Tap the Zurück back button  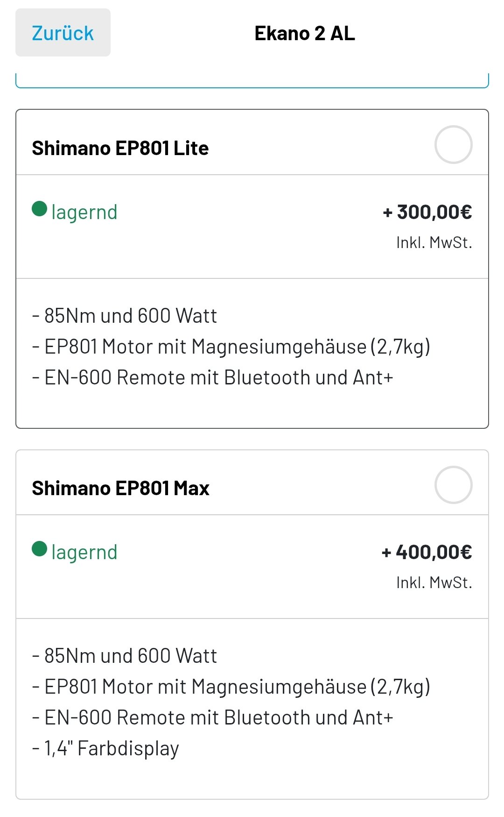pyautogui.click(x=63, y=33)
